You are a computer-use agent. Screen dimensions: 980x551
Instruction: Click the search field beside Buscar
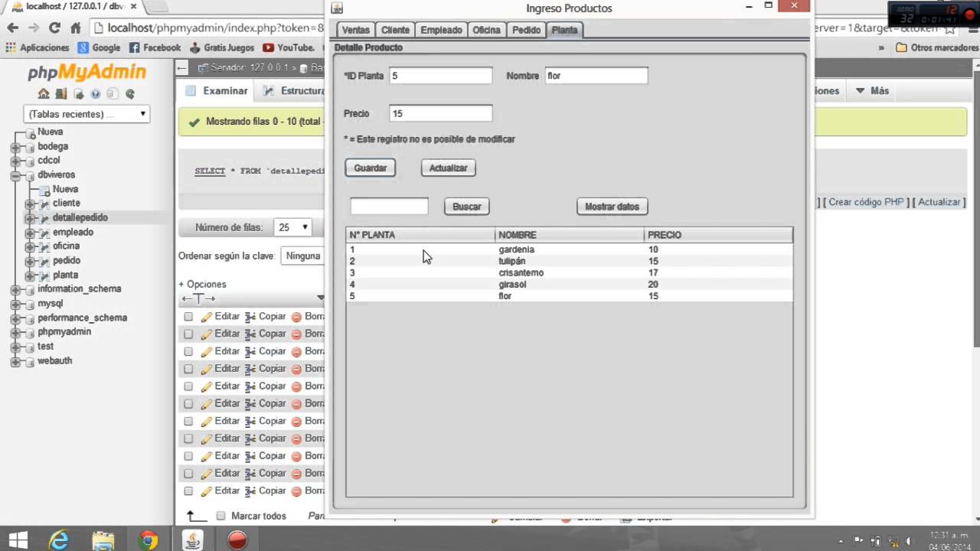[x=389, y=206]
